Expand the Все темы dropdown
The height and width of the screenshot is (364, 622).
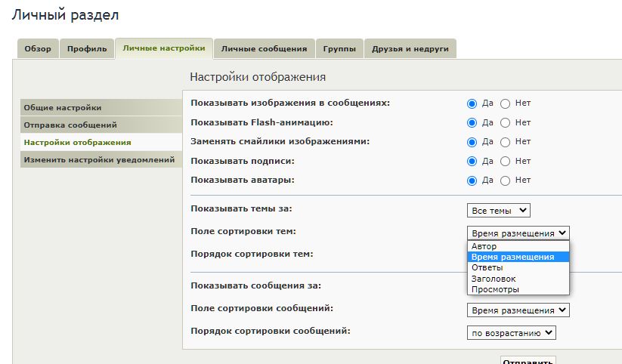tap(499, 211)
